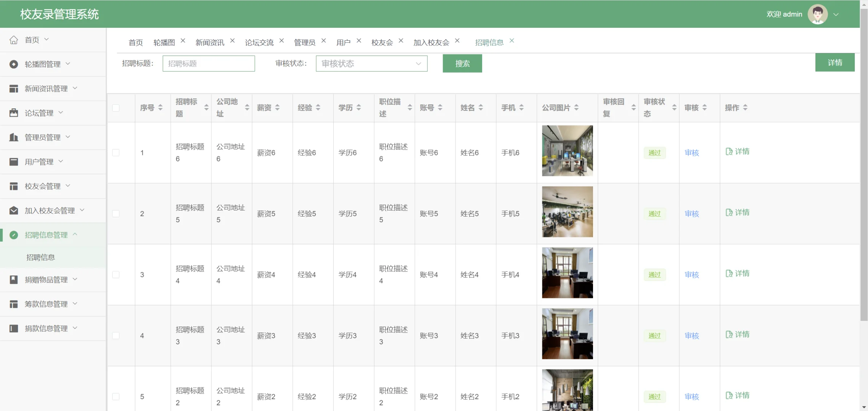The width and height of the screenshot is (868, 411).
Task: Open the 审核状态 dropdown
Action: tap(371, 63)
